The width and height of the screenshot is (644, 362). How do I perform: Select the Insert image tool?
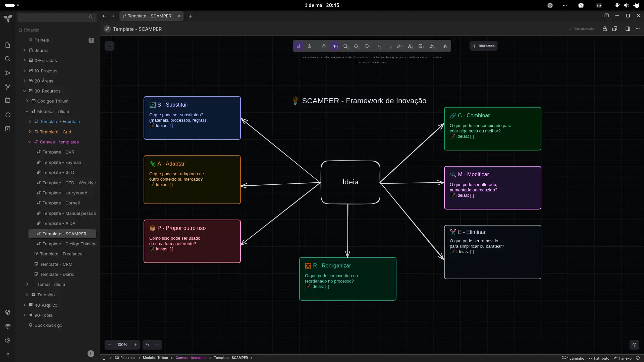click(421, 46)
